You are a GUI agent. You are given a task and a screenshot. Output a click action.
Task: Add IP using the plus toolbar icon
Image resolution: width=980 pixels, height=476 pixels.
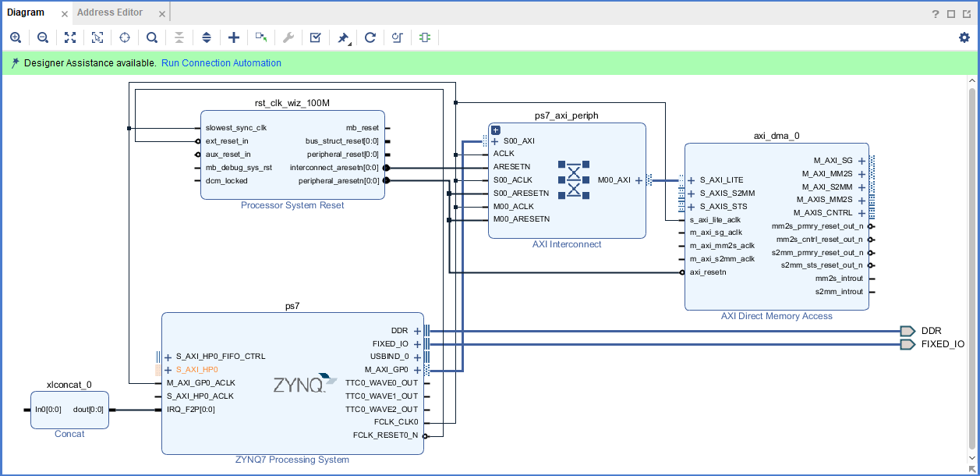(233, 37)
